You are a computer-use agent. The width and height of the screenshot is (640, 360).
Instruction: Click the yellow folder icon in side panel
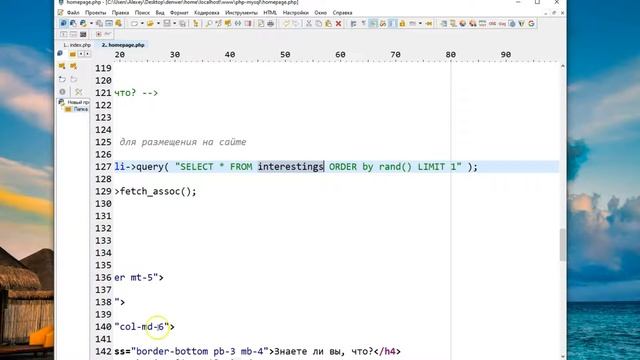coord(73,53)
